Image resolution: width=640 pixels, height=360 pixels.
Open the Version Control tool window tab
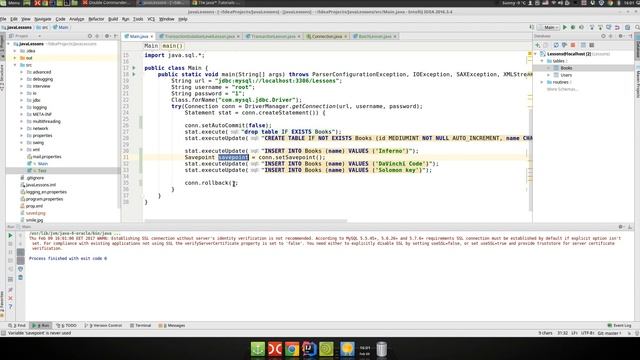[103, 325]
